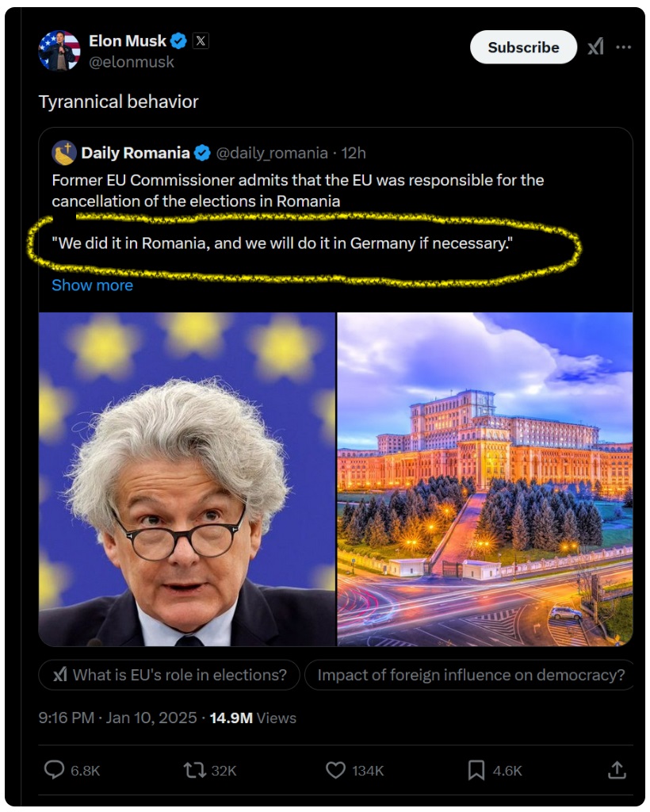Click the X affiliate badge icon
This screenshot has height=812, width=650.
pyautogui.click(x=201, y=41)
